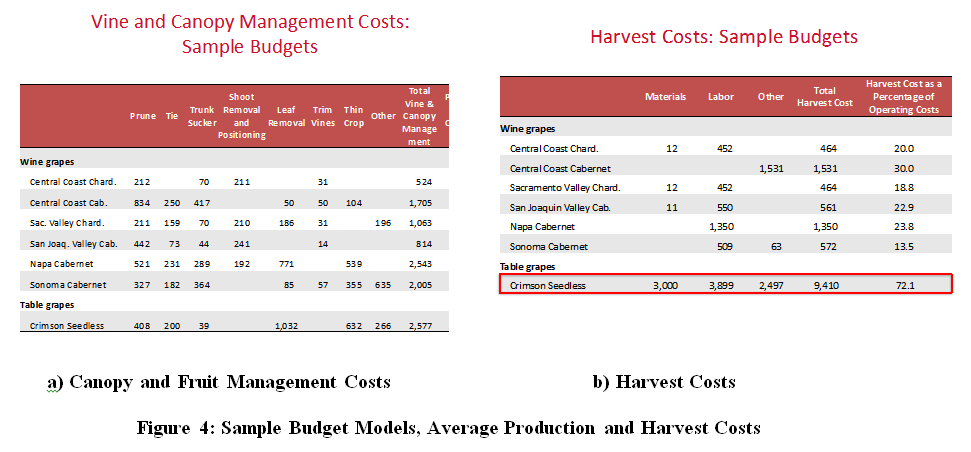Click 'Sonoma Cabernet' in the canopy table

click(67, 285)
